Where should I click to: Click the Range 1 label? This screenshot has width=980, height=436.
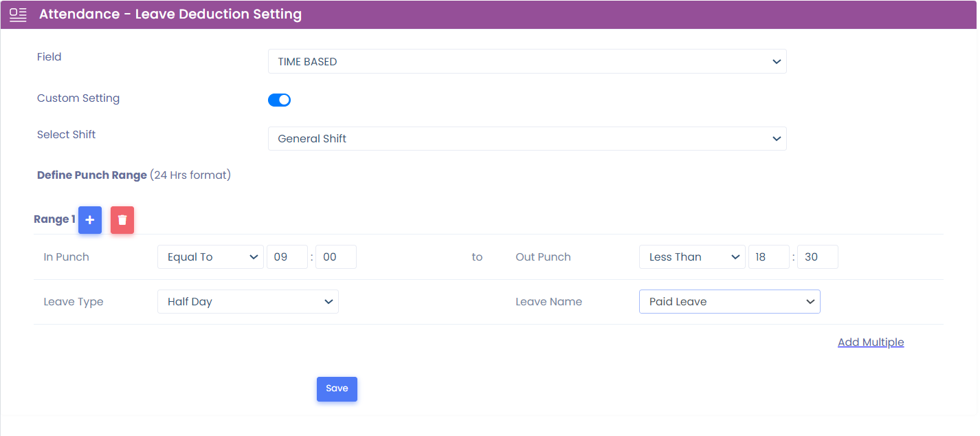point(54,219)
